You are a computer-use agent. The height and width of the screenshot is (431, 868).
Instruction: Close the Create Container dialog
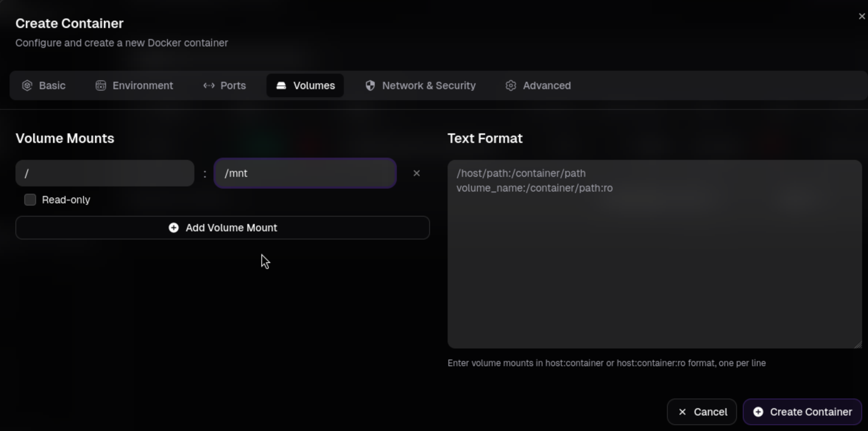tap(862, 16)
